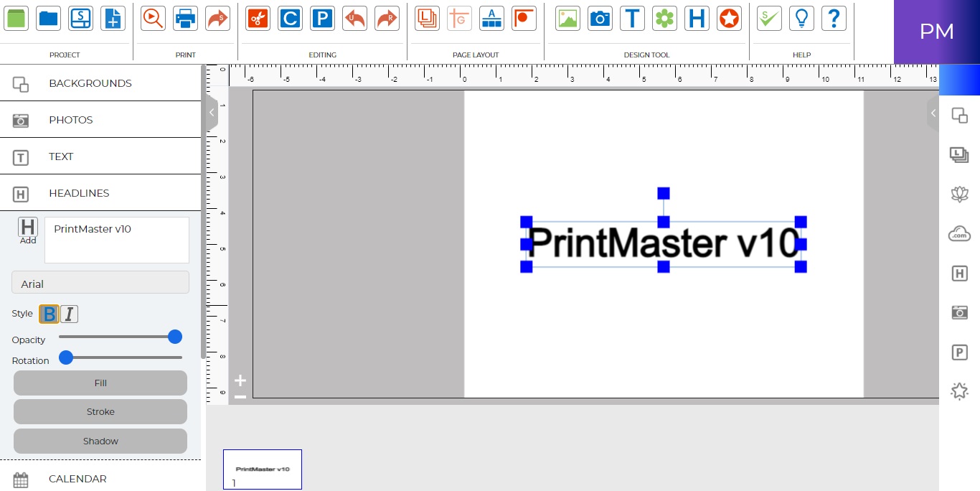Click the Paste 'P' icon
This screenshot has width=980, height=491.
(x=322, y=18)
